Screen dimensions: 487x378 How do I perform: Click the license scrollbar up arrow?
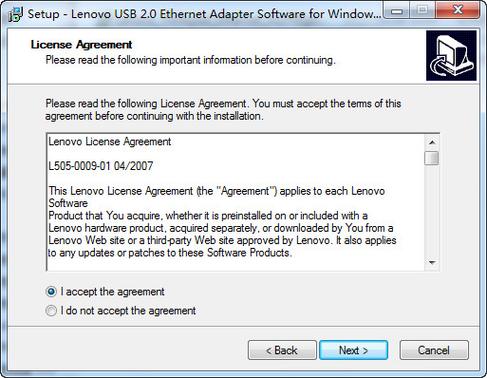(432, 142)
